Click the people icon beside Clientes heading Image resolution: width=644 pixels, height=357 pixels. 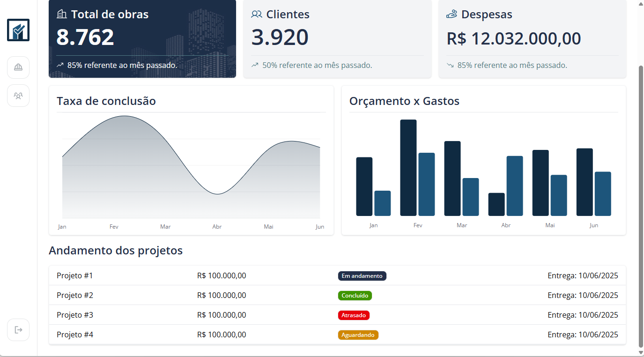tap(257, 14)
